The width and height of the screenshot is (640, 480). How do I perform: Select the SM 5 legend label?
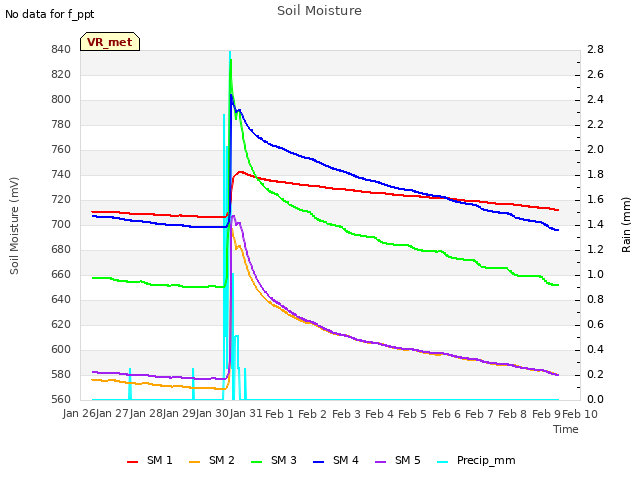408,460
